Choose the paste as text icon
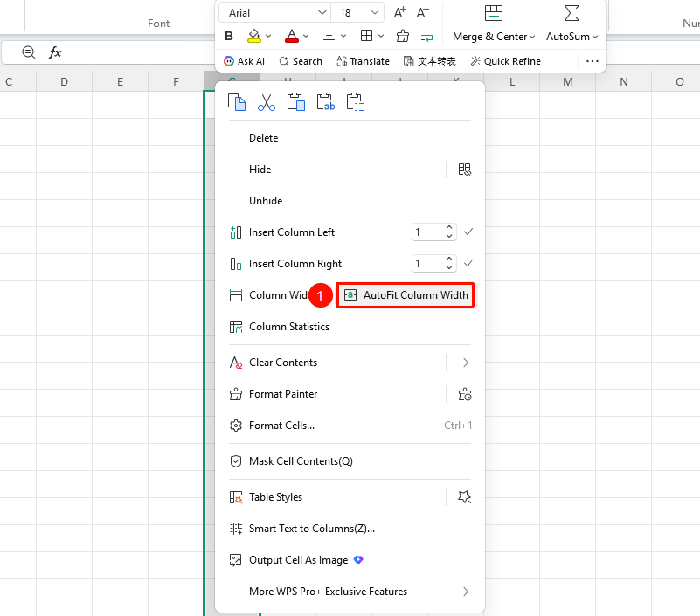Viewport: 700px width, 616px height. tap(325, 101)
